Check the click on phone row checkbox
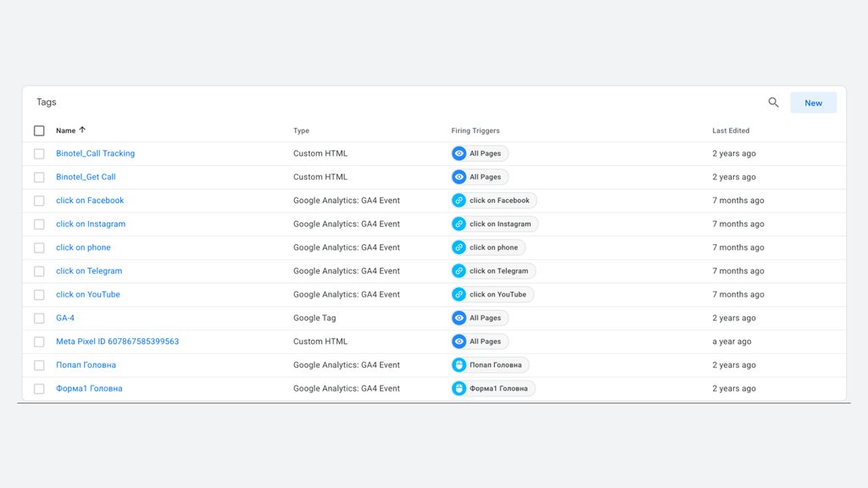 39,248
